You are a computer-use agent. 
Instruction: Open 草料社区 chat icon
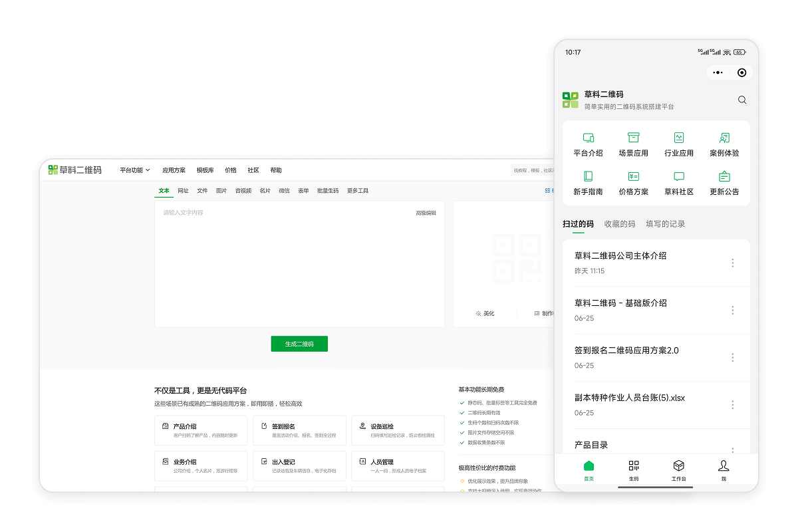pyautogui.click(x=678, y=177)
